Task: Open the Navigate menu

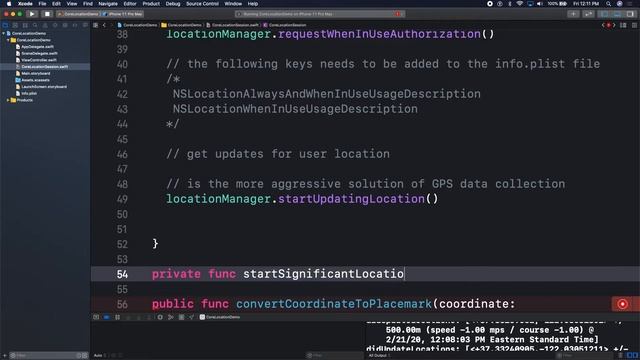Action: (108, 4)
